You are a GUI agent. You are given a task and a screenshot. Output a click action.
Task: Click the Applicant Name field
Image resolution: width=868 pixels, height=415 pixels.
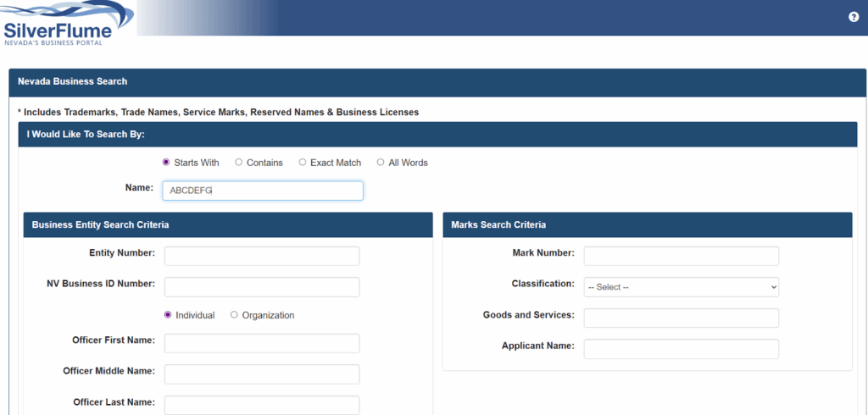tap(681, 349)
